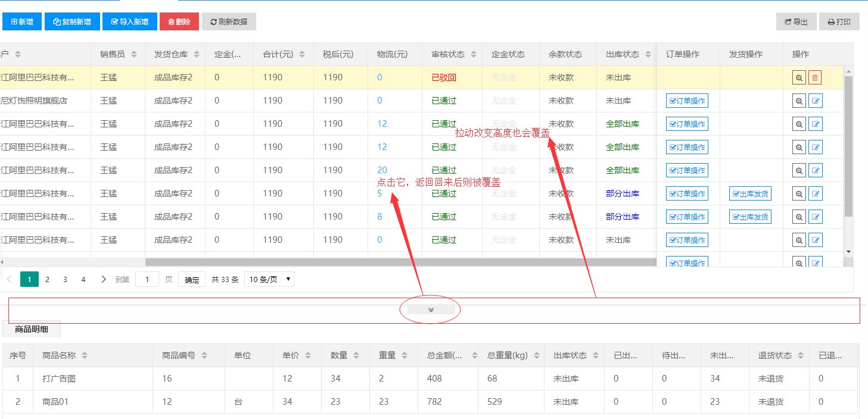
Task: Click 出库发货 button in a 部分出库 row
Action: click(x=750, y=193)
